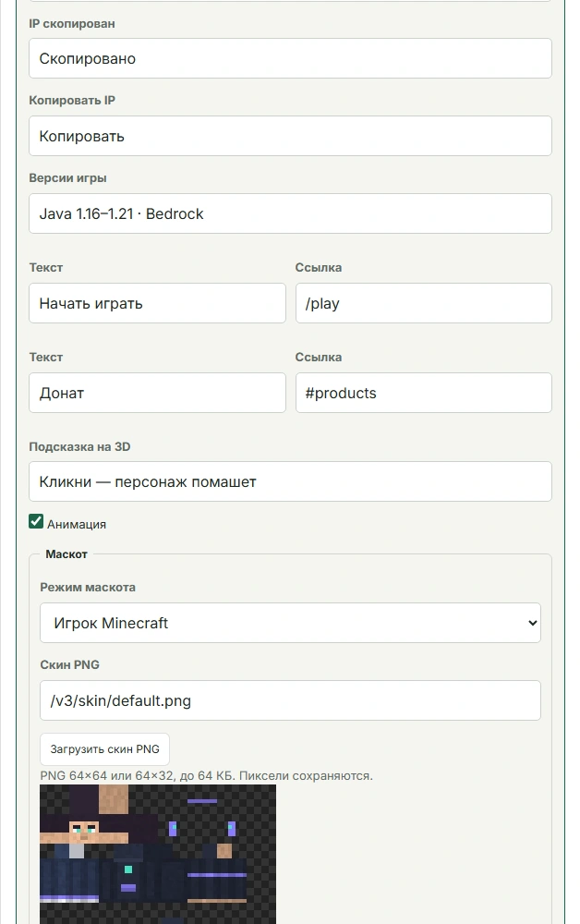The width and height of the screenshot is (580, 924).
Task: Open the Режим маскота dropdown
Action: [x=290, y=623]
